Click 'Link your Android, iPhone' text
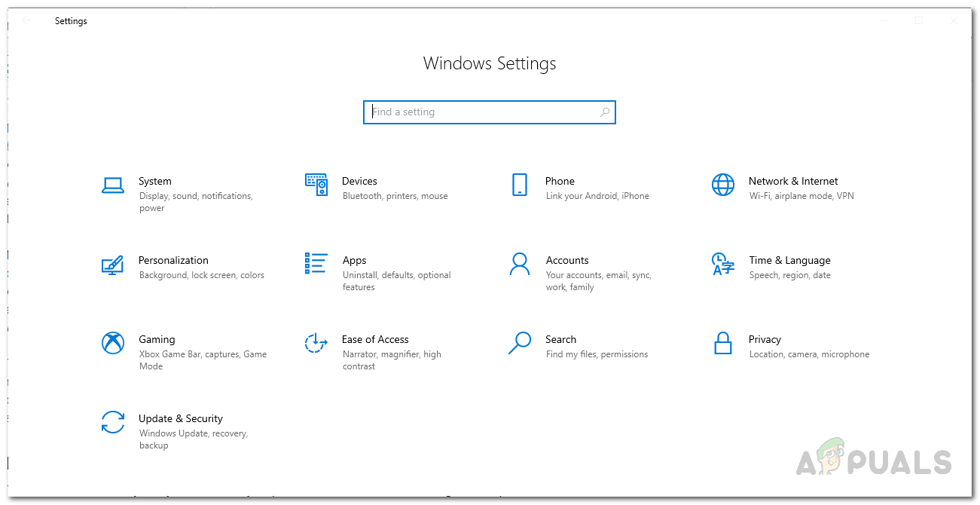This screenshot has height=505, width=980. pyautogui.click(x=597, y=196)
